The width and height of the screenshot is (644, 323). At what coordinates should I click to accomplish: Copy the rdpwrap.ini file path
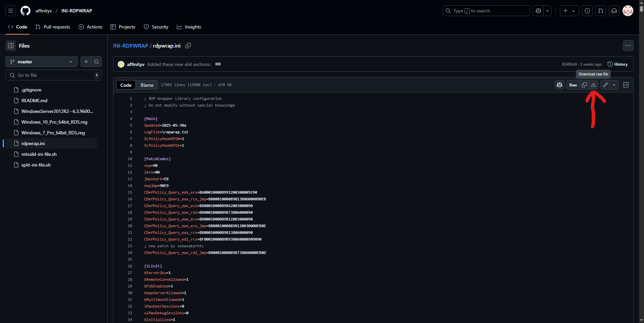[x=188, y=46]
